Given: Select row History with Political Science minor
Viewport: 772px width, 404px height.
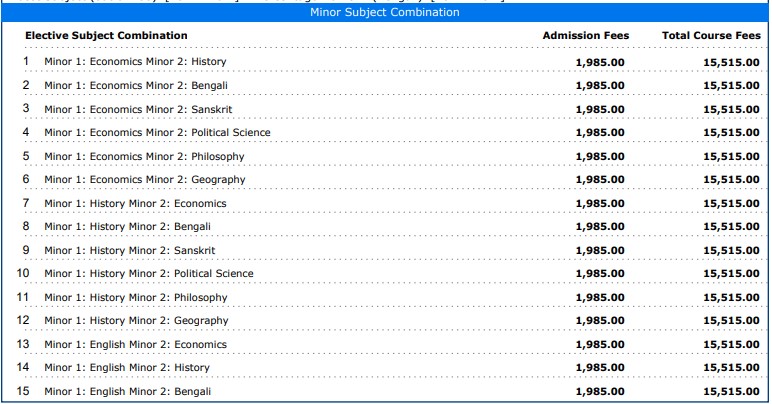Looking at the screenshot, I should (x=149, y=274).
